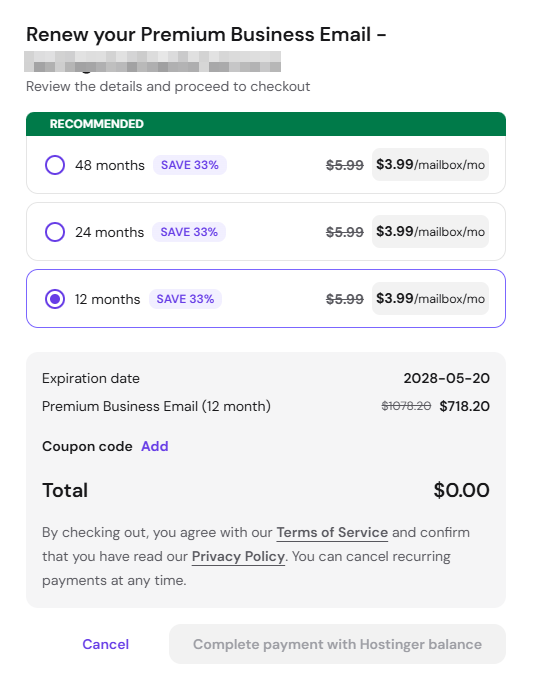Click the 24 months price $3.99/mailbox/mo

[431, 231]
